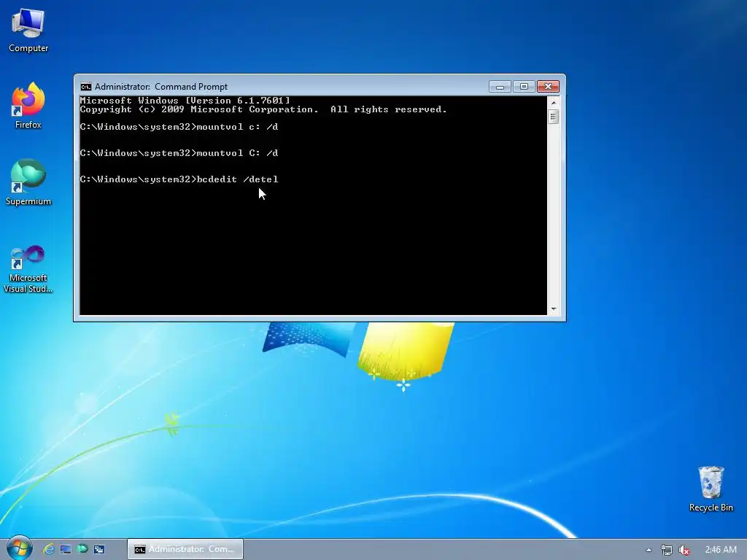Click the Administrator Command Prompt taskbar button
Viewport: 747px width, 560px height.
[x=185, y=549]
